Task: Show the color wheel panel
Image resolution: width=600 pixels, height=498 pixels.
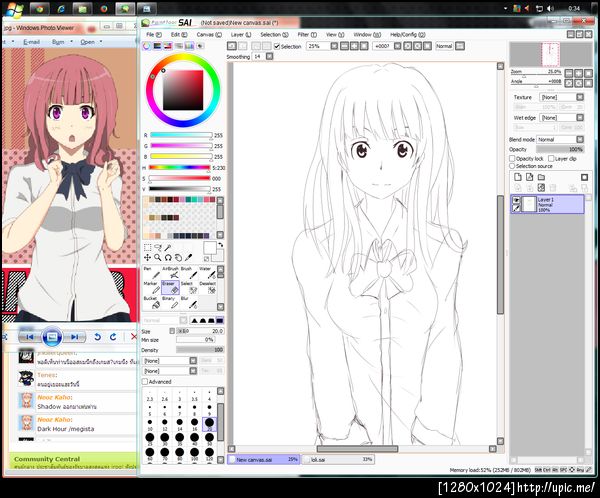Action: pos(147,46)
